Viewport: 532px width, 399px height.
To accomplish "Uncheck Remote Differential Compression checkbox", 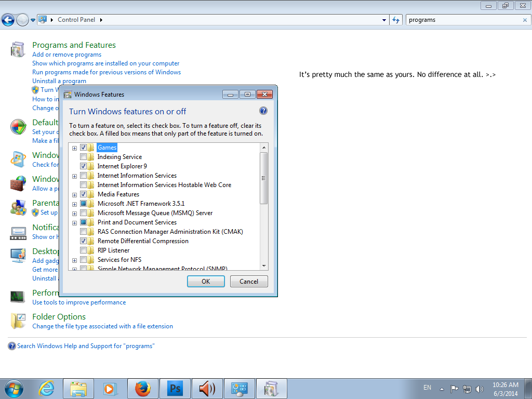I will [83, 241].
